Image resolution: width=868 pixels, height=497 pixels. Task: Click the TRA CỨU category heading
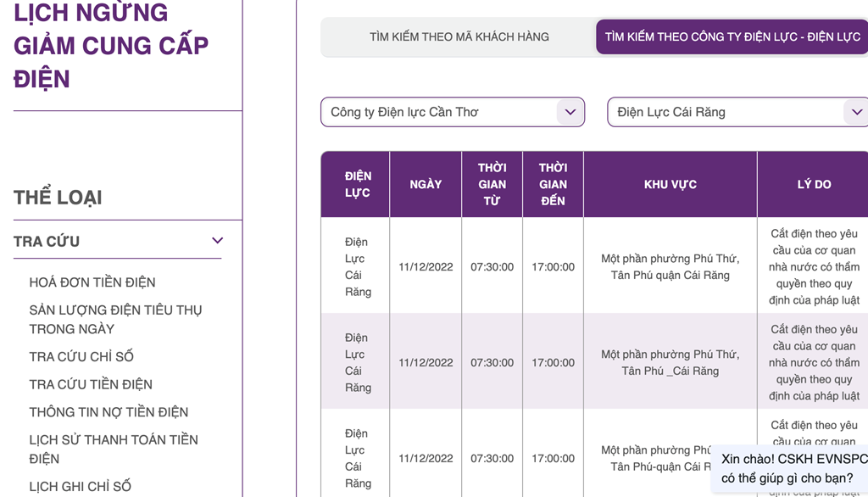point(47,242)
